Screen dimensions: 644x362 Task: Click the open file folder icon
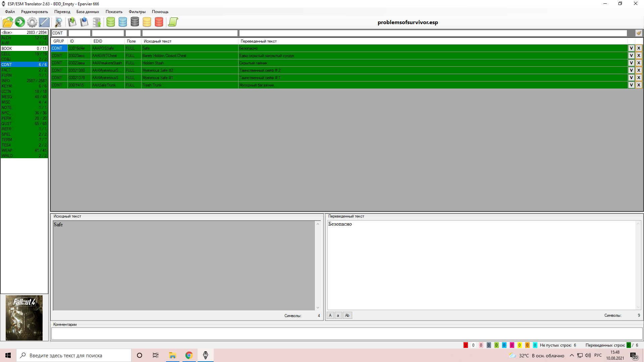pyautogui.click(x=8, y=22)
